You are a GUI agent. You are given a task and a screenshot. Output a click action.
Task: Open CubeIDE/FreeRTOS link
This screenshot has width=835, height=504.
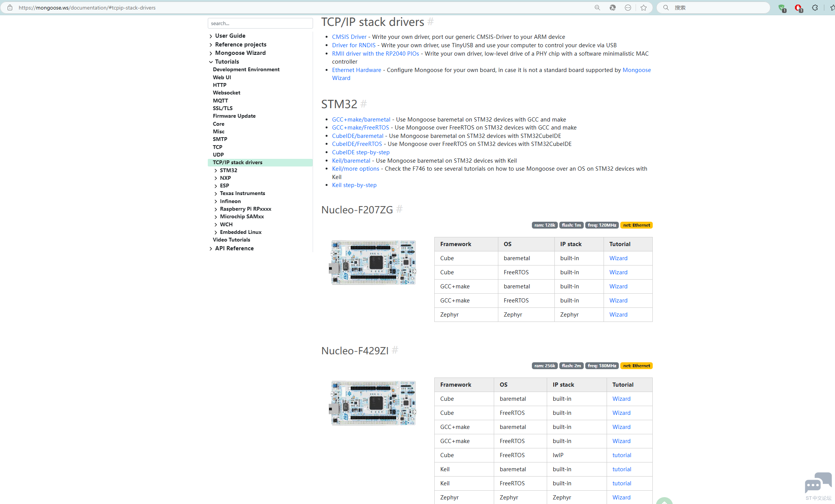pos(357,144)
